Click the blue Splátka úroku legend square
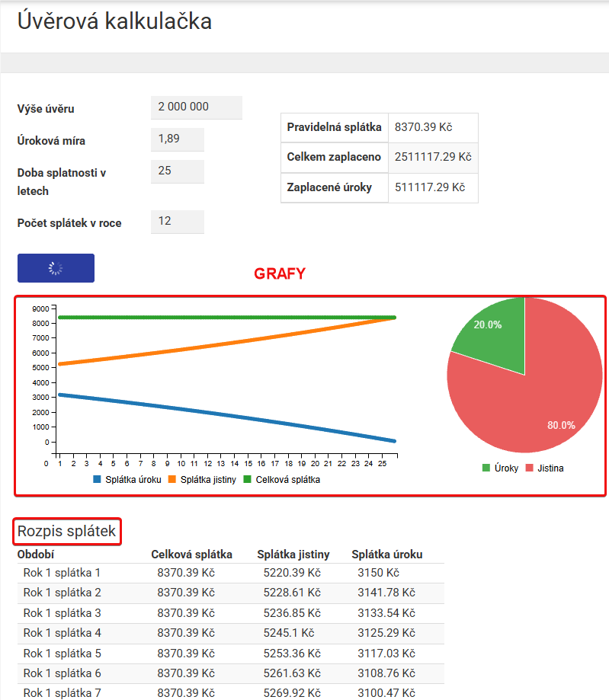The image size is (609, 700). point(97,480)
